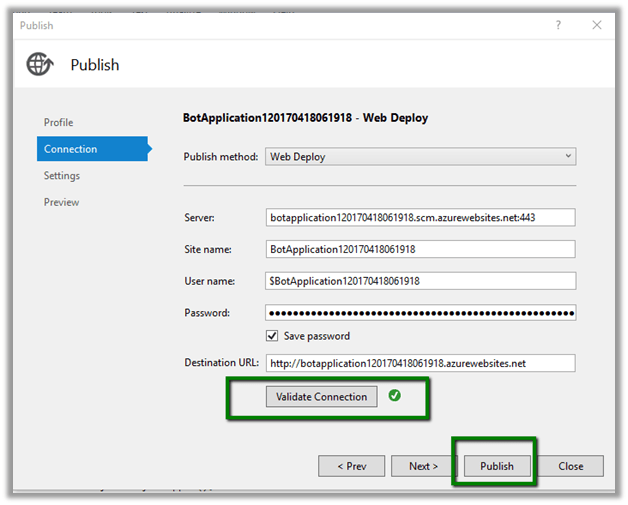Click into the Site name field
Image resolution: width=628 pixels, height=505 pixels.
point(420,249)
